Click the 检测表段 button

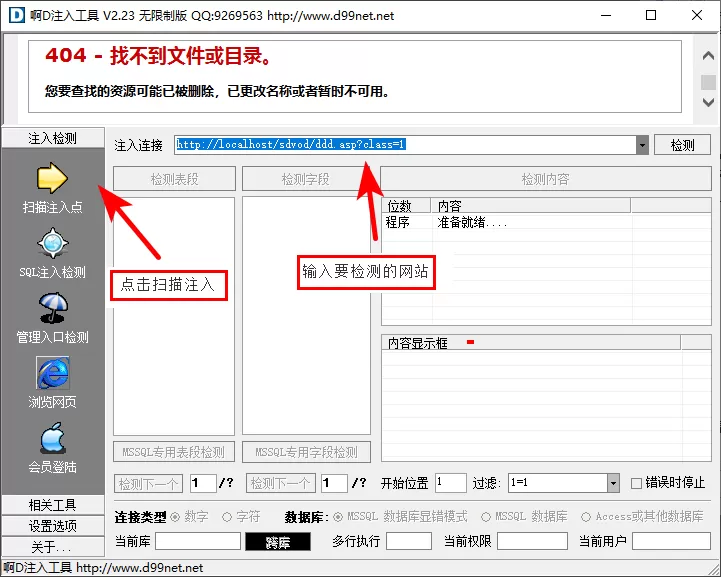(x=174, y=179)
